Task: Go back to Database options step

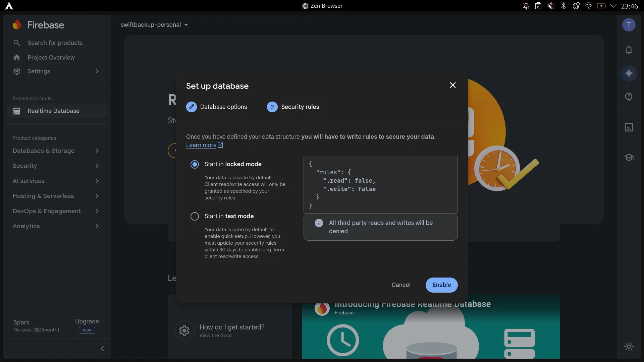Action: [223, 107]
